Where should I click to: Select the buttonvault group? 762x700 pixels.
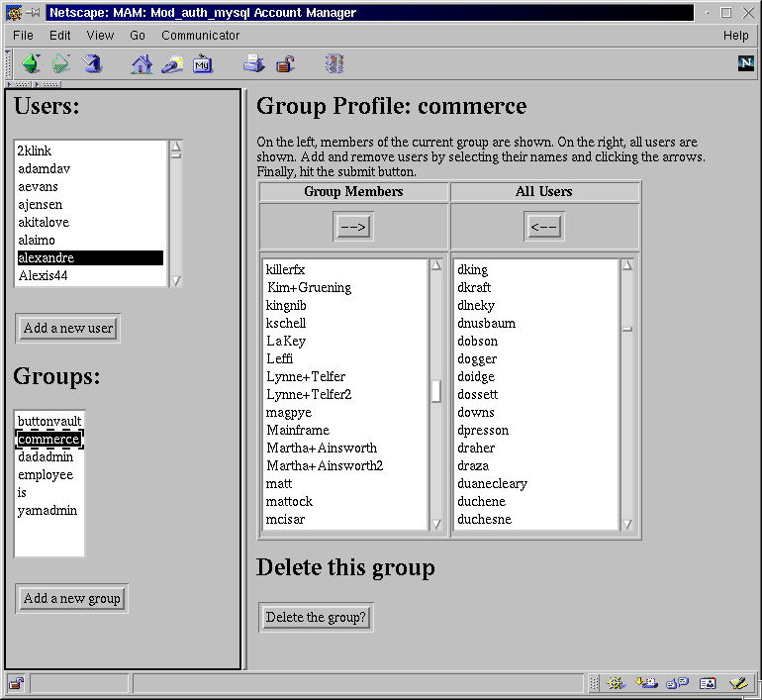[x=49, y=421]
